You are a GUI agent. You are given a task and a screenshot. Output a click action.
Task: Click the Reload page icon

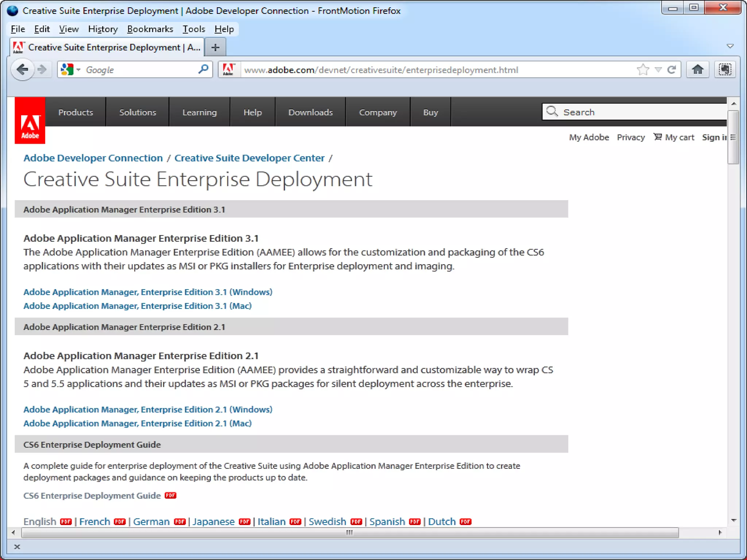click(x=671, y=69)
